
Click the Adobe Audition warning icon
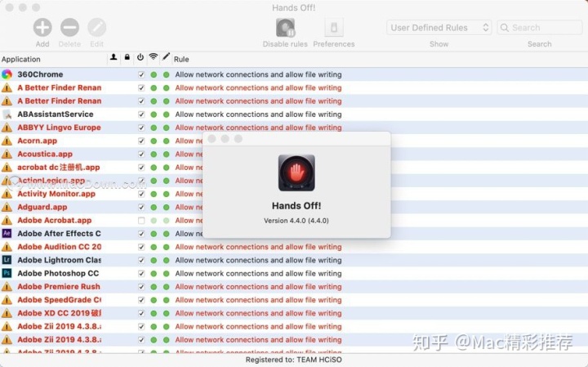[7, 247]
